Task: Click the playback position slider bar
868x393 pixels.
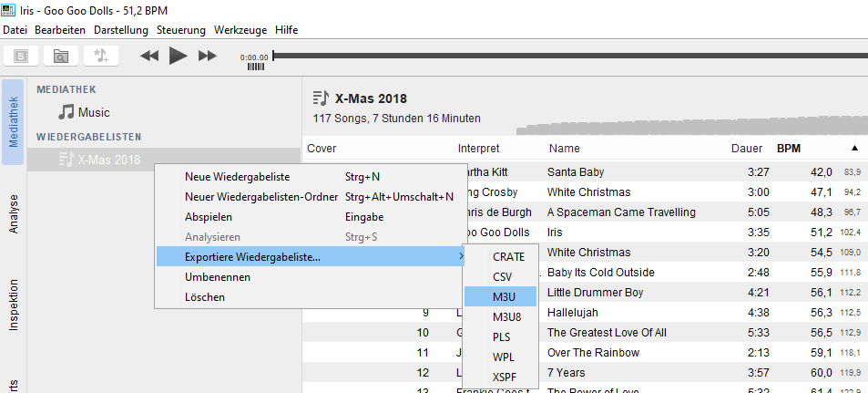Action: tap(565, 56)
